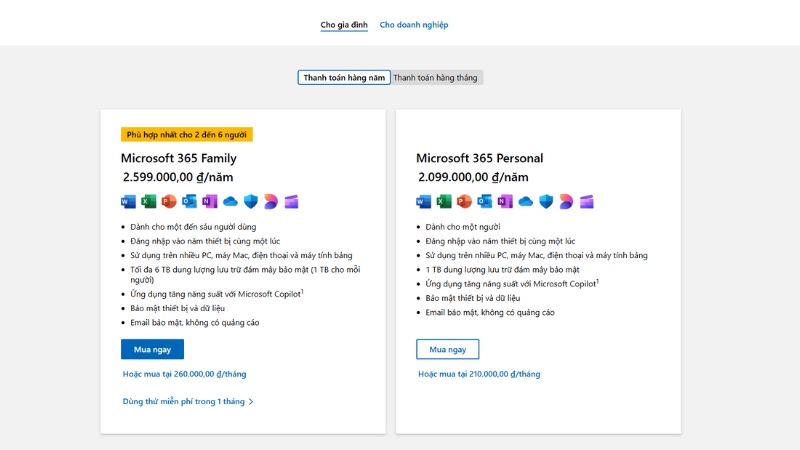Screen dimensions: 800x450
Task: Click the Excel icon in Family plan
Action: click(148, 202)
